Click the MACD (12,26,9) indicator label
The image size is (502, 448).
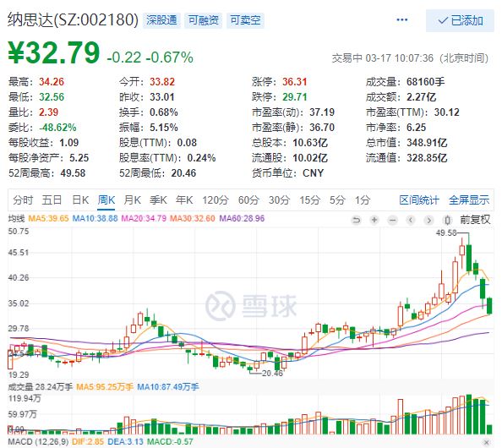point(38,442)
